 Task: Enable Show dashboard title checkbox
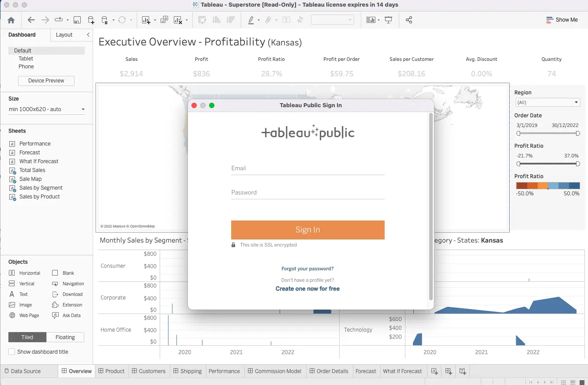(11, 352)
